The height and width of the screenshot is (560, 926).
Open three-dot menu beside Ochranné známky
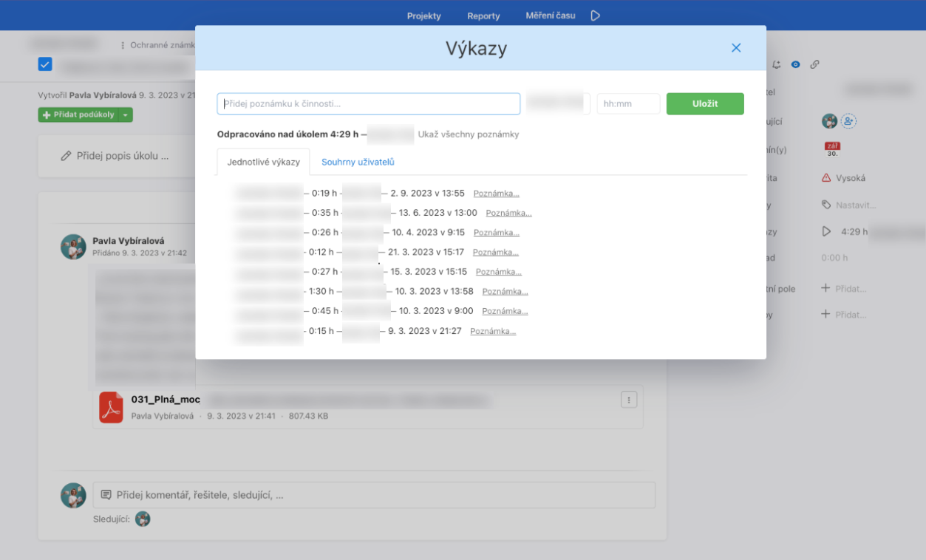123,45
